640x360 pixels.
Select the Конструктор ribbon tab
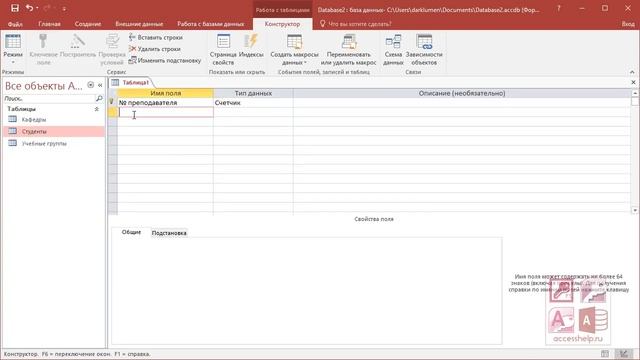click(282, 24)
